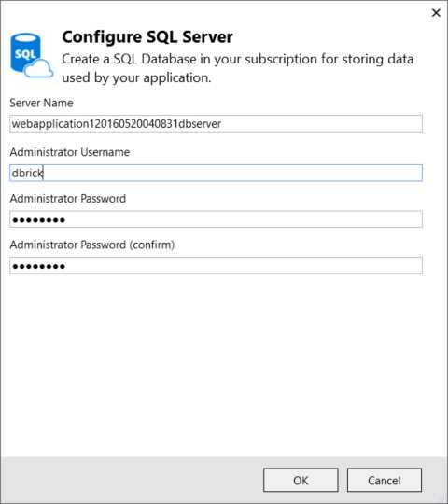This screenshot has width=448, height=504.
Task: Click the Cancel button
Action: click(x=384, y=480)
